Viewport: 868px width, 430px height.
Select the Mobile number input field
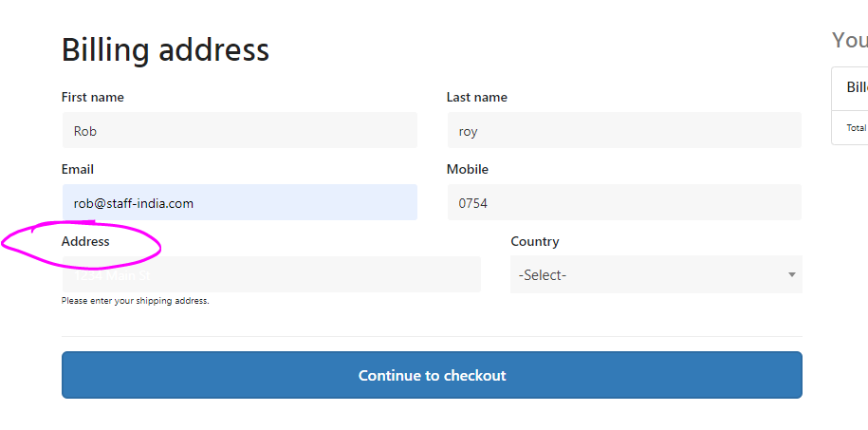[624, 203]
